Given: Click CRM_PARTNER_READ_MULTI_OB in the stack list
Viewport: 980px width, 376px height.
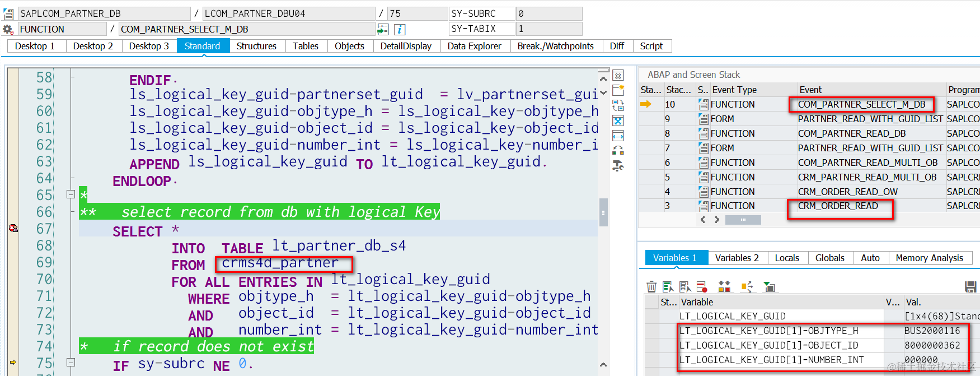Looking at the screenshot, I should 868,177.
